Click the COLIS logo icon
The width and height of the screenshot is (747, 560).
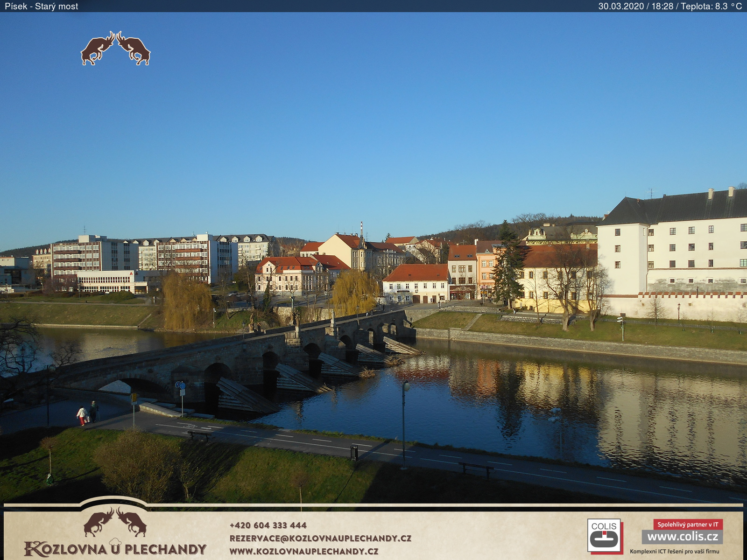(x=605, y=536)
